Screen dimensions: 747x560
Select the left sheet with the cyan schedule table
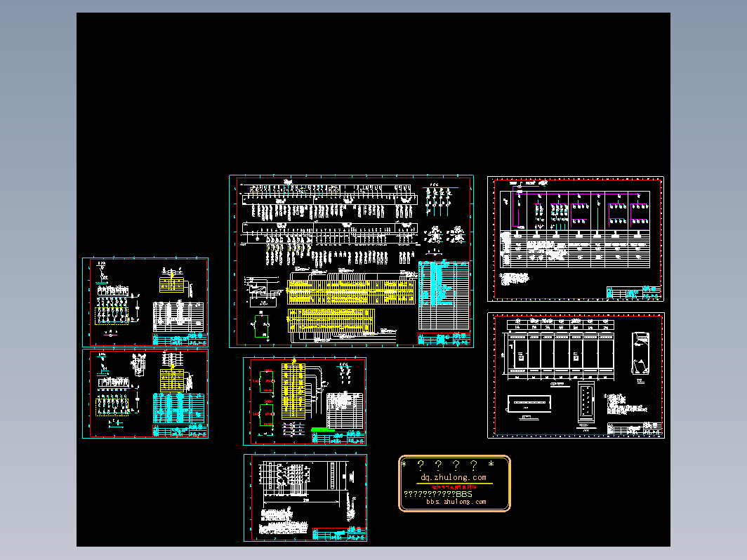pos(145,394)
